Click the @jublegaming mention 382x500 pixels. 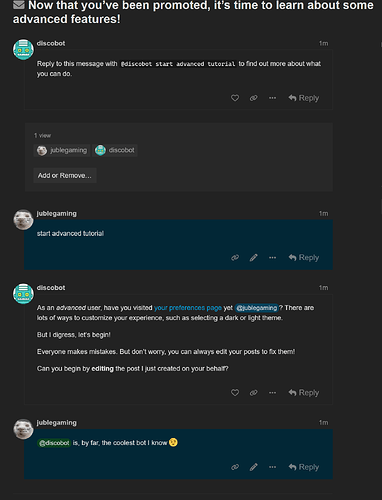click(256, 308)
